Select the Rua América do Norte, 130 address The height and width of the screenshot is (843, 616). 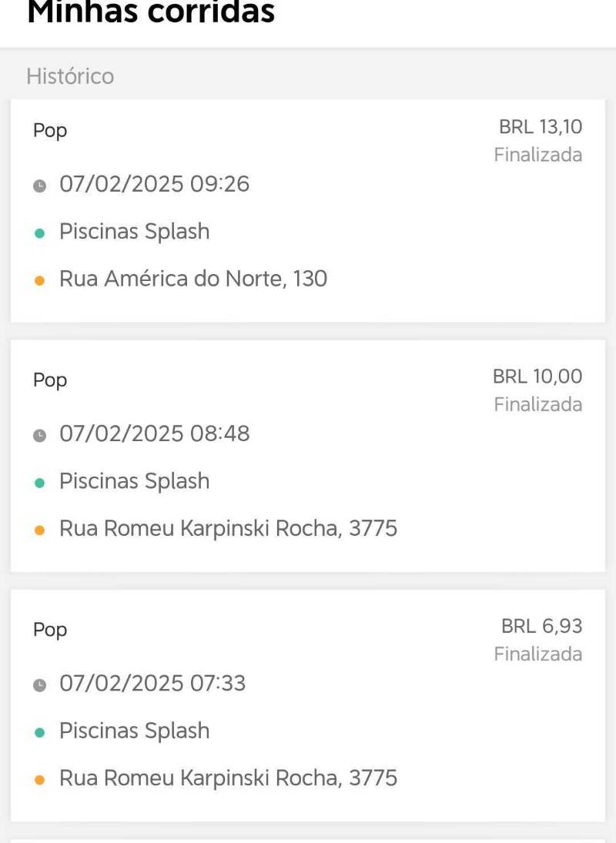pyautogui.click(x=193, y=279)
